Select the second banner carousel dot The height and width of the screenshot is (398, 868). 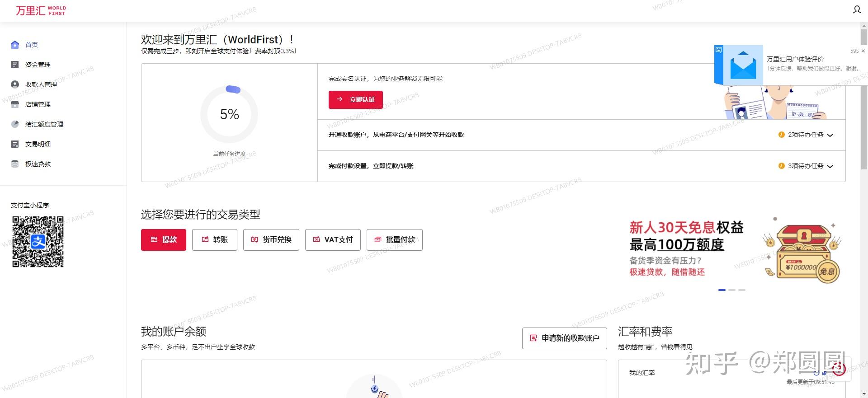pyautogui.click(x=732, y=290)
